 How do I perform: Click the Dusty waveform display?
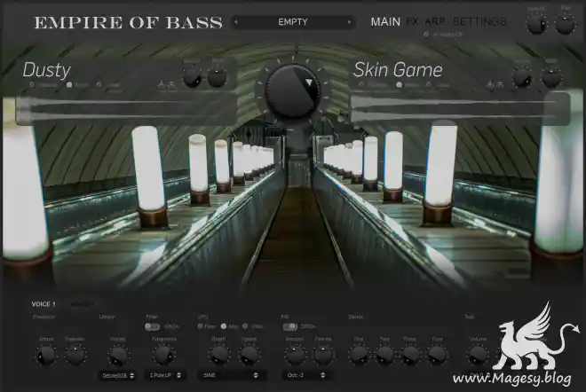(126, 109)
